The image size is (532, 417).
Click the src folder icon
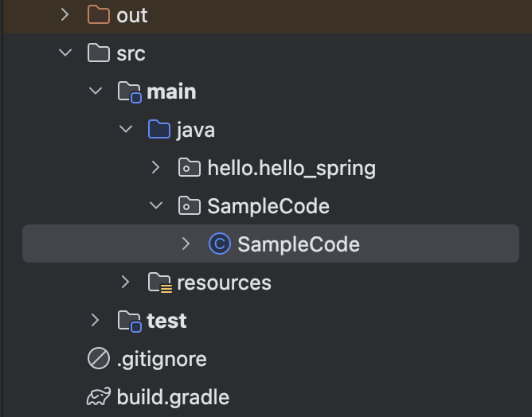click(98, 53)
